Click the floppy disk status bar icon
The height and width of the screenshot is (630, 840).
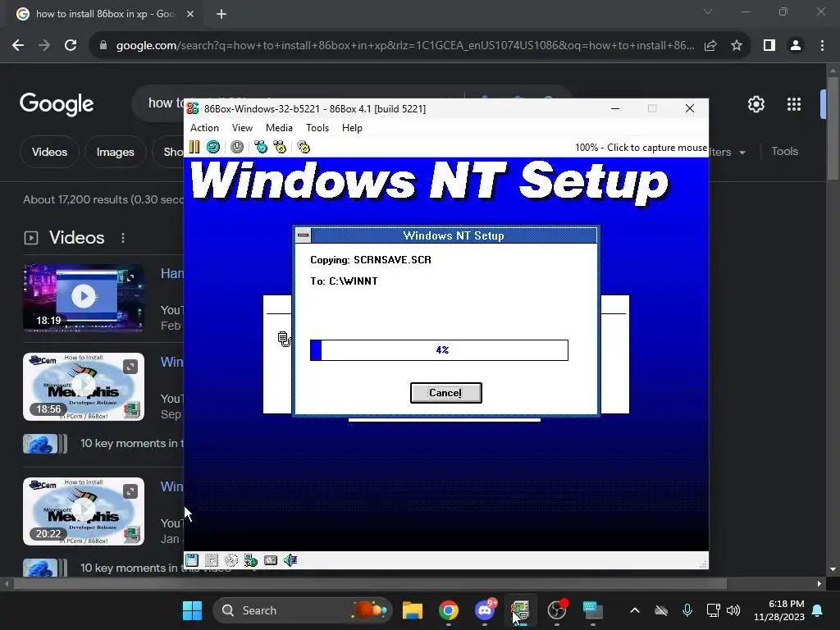192,560
